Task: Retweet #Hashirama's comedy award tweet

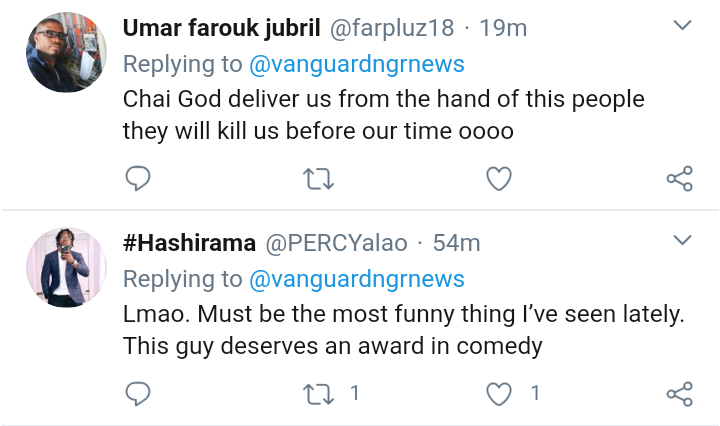Action: (x=318, y=394)
